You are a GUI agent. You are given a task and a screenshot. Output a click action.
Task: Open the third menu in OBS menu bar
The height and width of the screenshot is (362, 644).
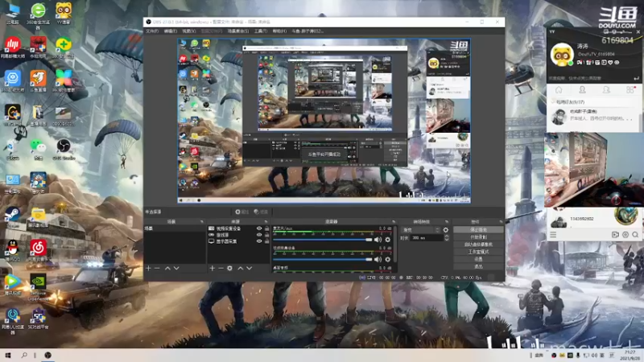(x=189, y=31)
